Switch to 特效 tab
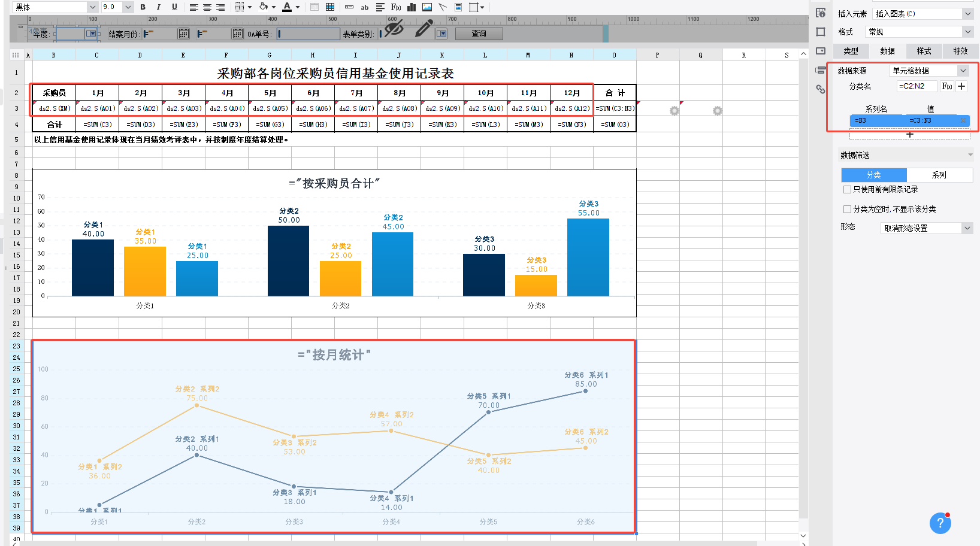The image size is (980, 546). click(960, 51)
